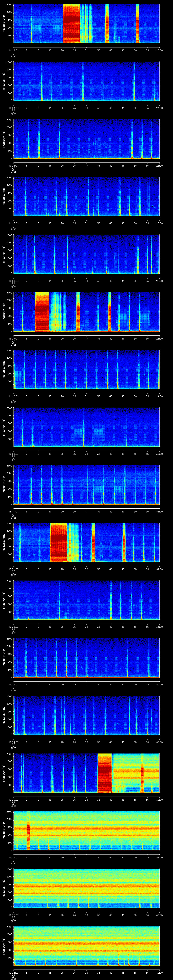Click the 32:00 end time label

159,569
